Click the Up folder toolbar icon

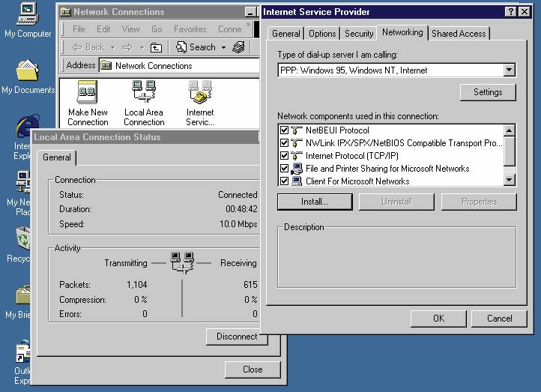pyautogui.click(x=156, y=47)
